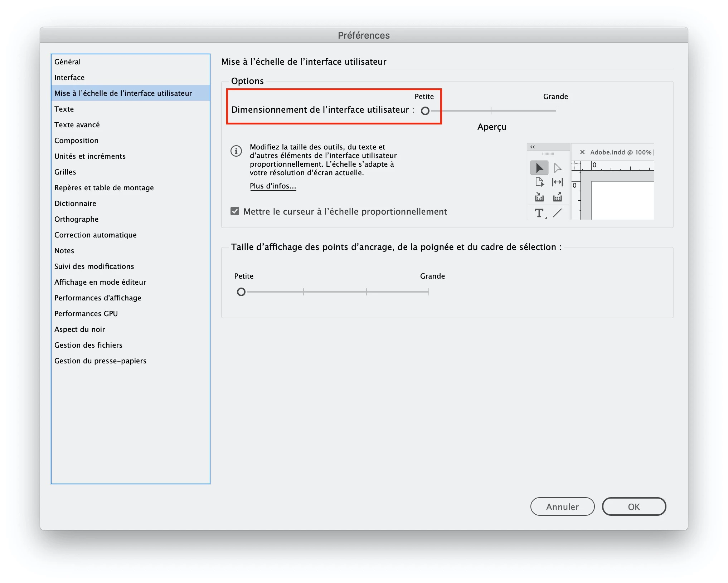Select the Direct Selection tool in the preview

557,168
